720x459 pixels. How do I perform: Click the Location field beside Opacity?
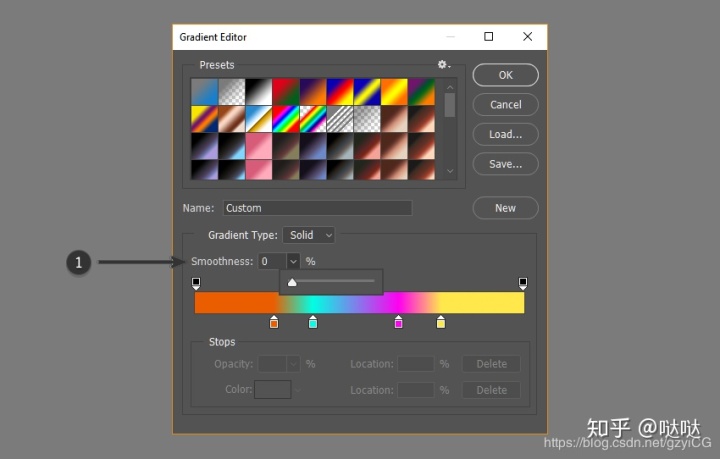[x=416, y=364]
